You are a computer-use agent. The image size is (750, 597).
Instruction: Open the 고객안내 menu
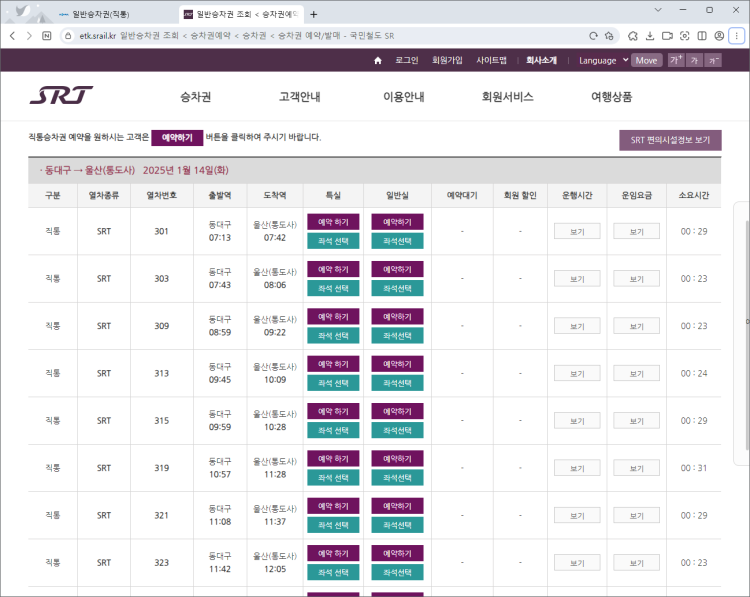(299, 97)
